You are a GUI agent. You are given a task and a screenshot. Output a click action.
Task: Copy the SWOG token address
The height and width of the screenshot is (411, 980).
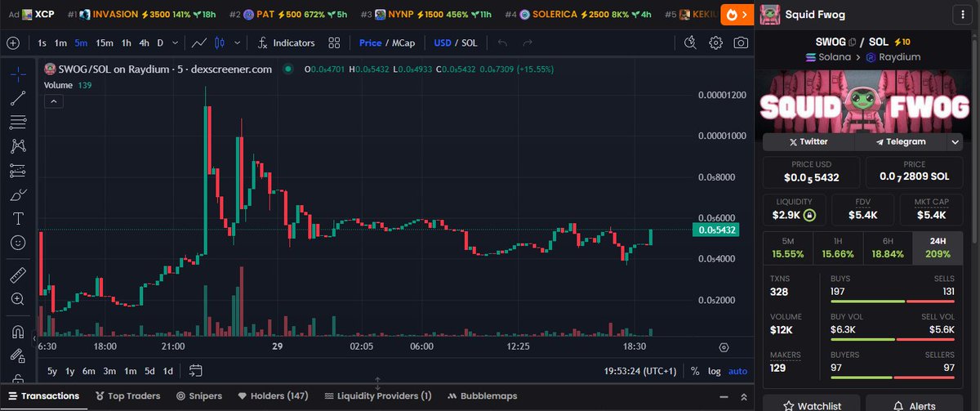[x=851, y=42]
